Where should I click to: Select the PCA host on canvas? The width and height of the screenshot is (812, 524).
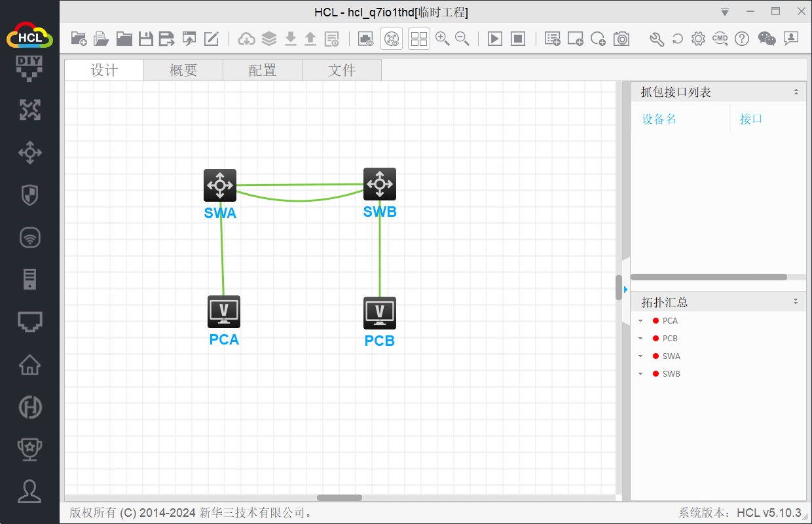coord(224,312)
